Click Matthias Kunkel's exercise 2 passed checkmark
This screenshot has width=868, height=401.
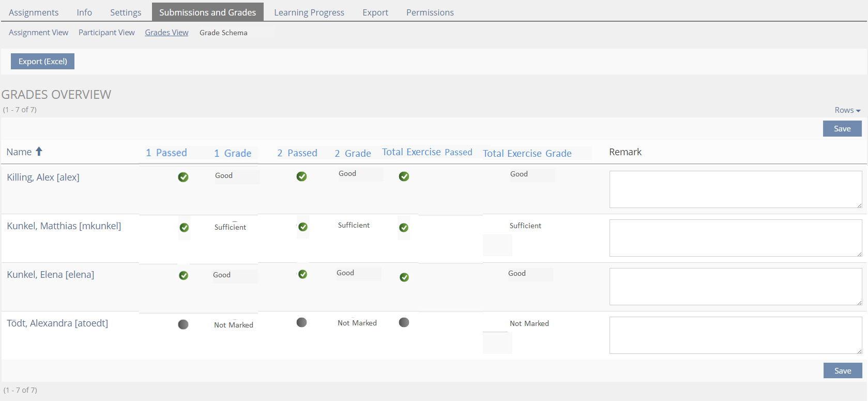(303, 227)
